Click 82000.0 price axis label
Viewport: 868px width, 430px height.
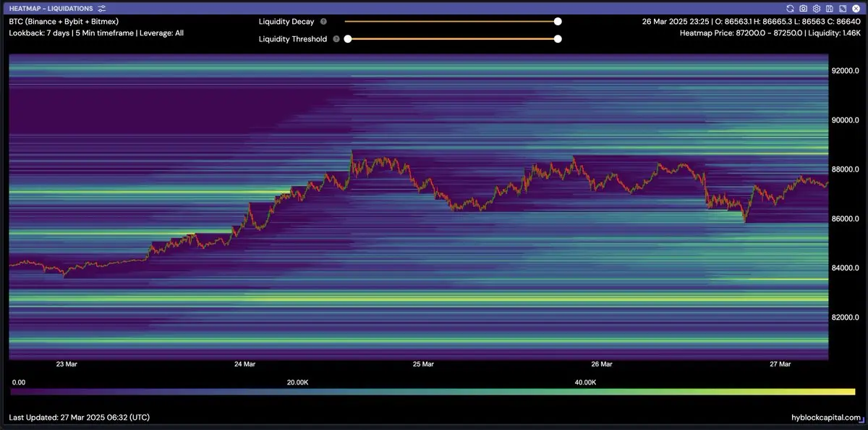coord(845,317)
